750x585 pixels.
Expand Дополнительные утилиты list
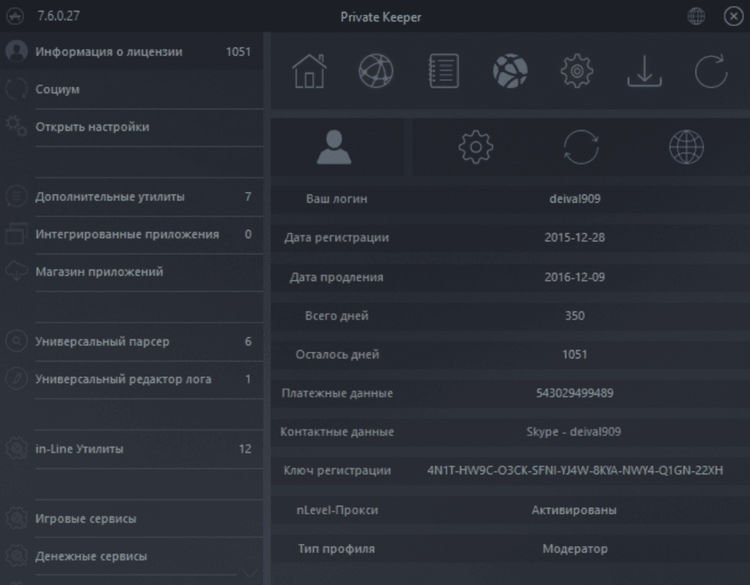click(x=110, y=197)
